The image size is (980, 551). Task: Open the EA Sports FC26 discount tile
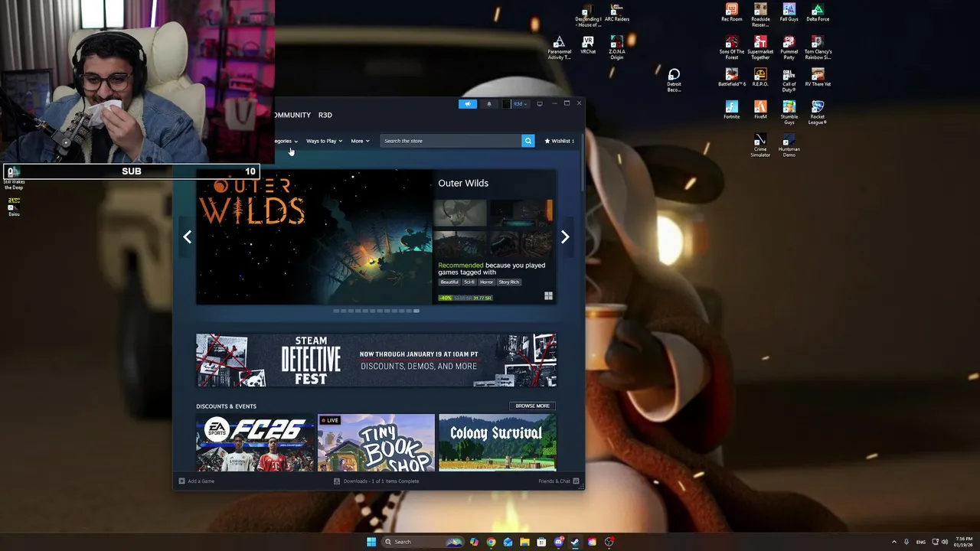255,442
